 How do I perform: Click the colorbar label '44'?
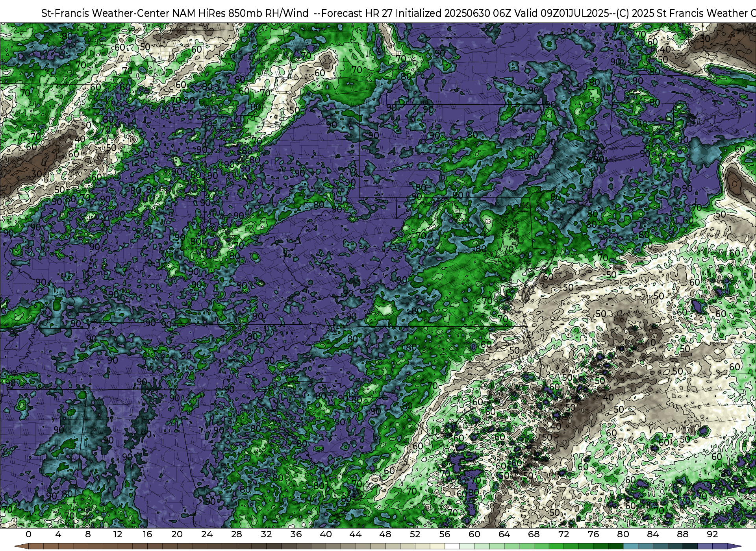pyautogui.click(x=356, y=534)
